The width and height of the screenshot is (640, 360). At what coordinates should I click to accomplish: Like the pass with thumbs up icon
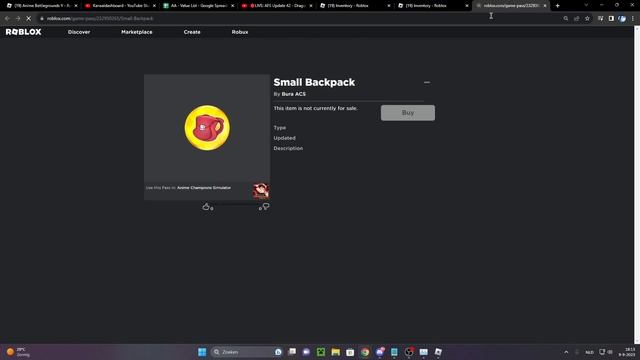[x=206, y=207]
